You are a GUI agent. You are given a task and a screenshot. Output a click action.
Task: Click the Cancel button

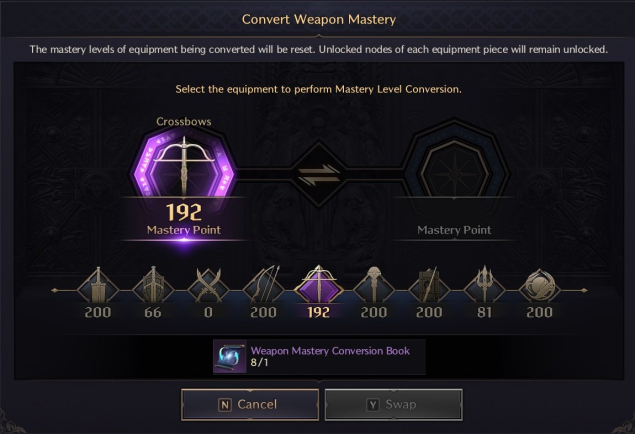pyautogui.click(x=250, y=404)
